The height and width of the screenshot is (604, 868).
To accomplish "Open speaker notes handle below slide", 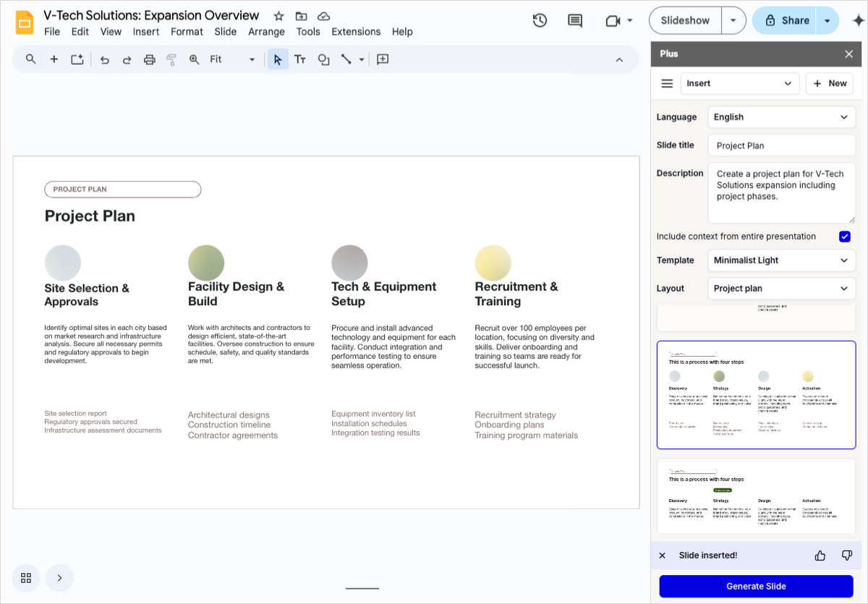I will [x=362, y=588].
